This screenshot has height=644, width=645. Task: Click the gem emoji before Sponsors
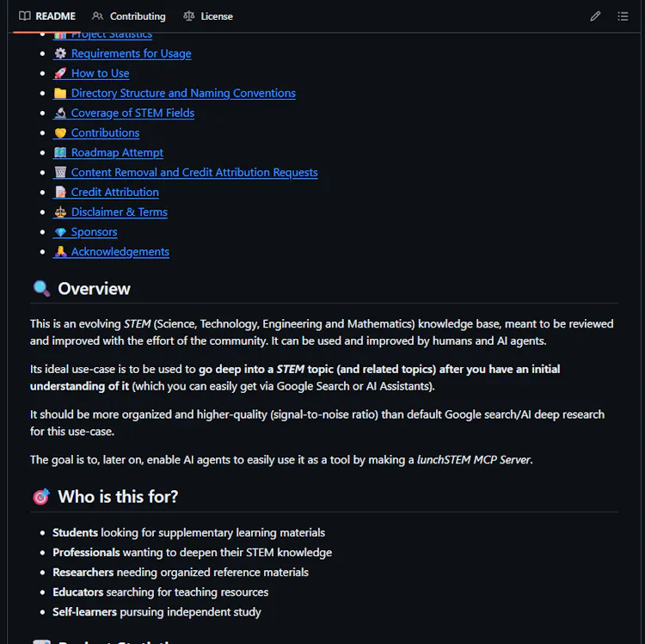[x=60, y=232]
